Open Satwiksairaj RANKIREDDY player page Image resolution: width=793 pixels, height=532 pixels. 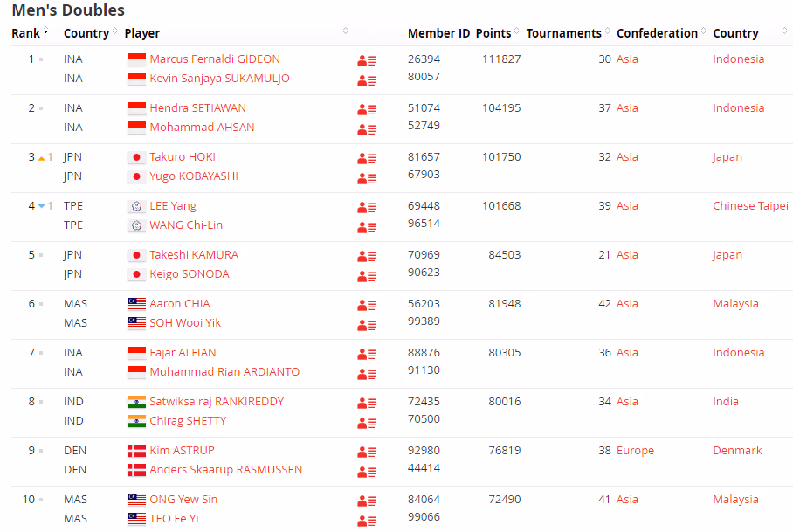[x=217, y=402]
